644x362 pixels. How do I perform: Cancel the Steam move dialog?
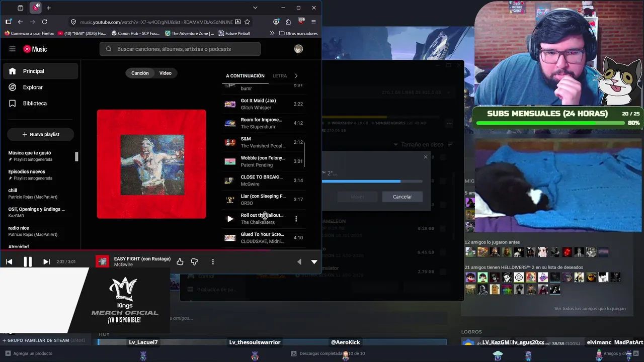pyautogui.click(x=402, y=197)
